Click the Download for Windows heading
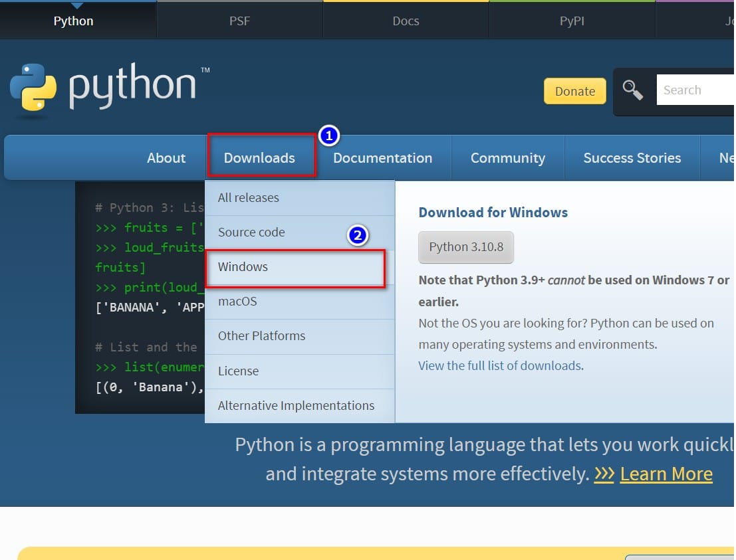The height and width of the screenshot is (560, 736). click(x=493, y=213)
